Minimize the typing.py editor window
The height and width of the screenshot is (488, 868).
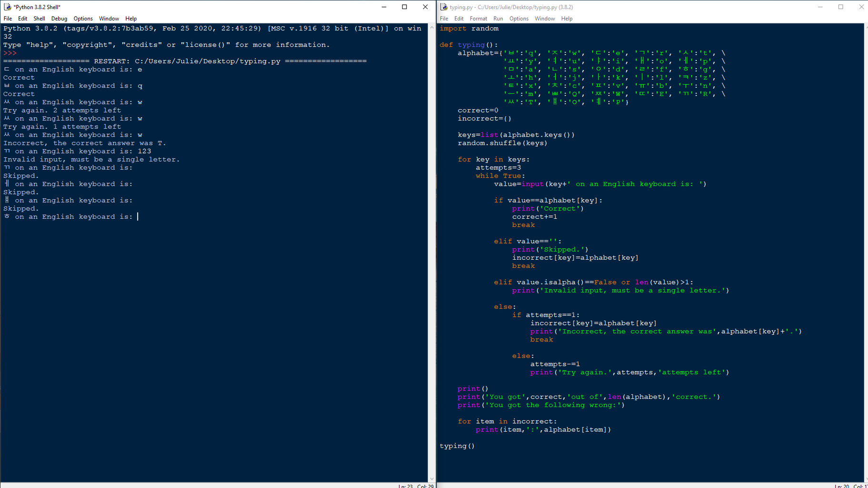(x=820, y=7)
